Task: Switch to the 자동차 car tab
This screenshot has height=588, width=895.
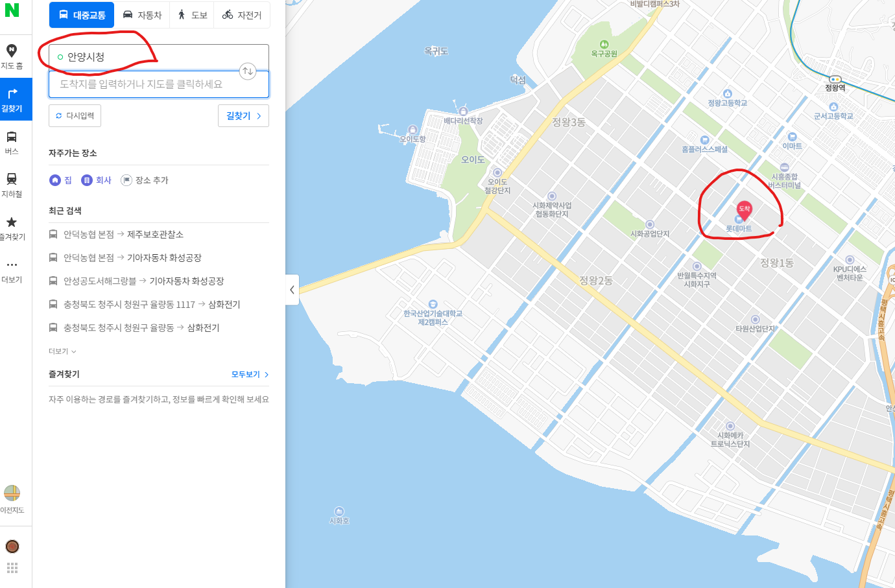Action: point(142,15)
